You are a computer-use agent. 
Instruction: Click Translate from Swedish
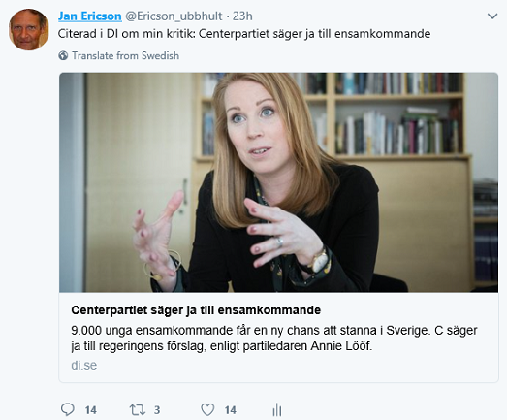(x=125, y=55)
